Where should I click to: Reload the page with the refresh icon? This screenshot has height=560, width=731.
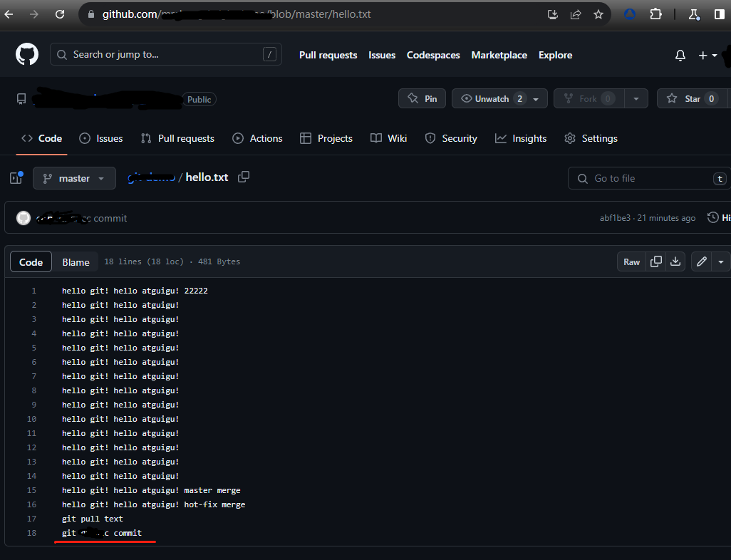click(x=60, y=14)
